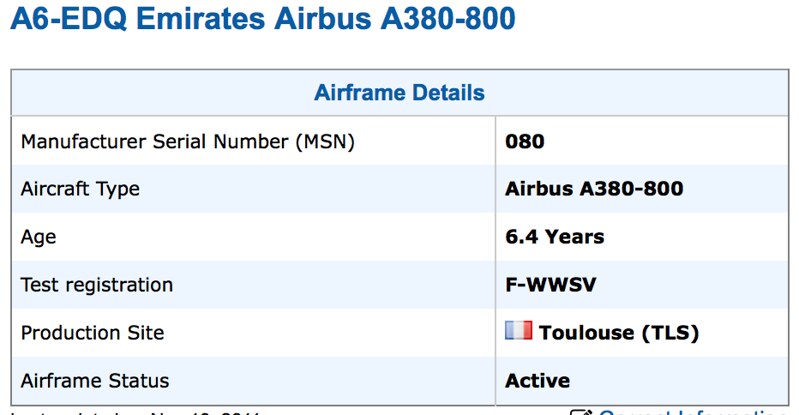This screenshot has height=415, width=799.
Task: Click the French flag icon beside Toulouse
Action: click(518, 331)
